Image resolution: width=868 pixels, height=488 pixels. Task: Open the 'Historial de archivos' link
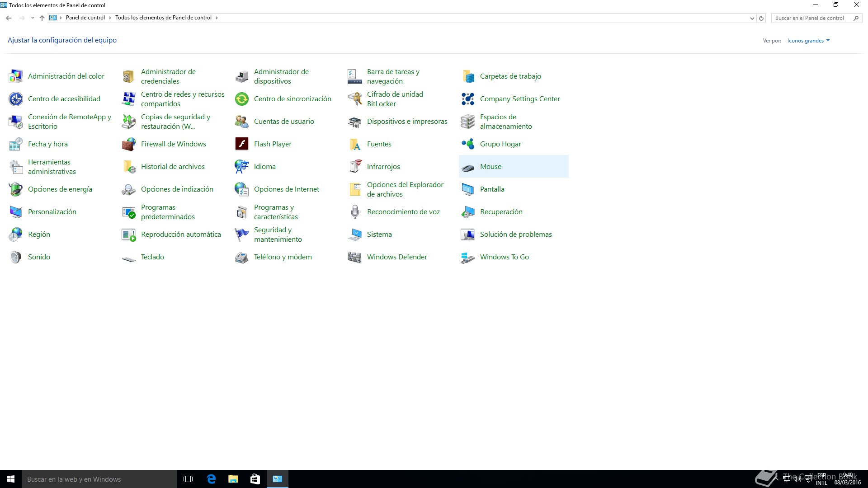click(173, 167)
